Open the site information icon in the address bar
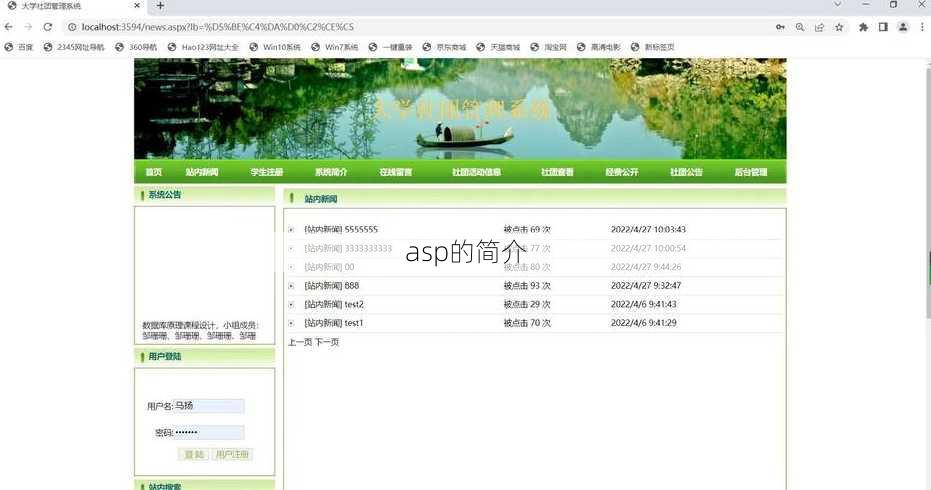Viewport: 931px width, 490px height. 72,27
